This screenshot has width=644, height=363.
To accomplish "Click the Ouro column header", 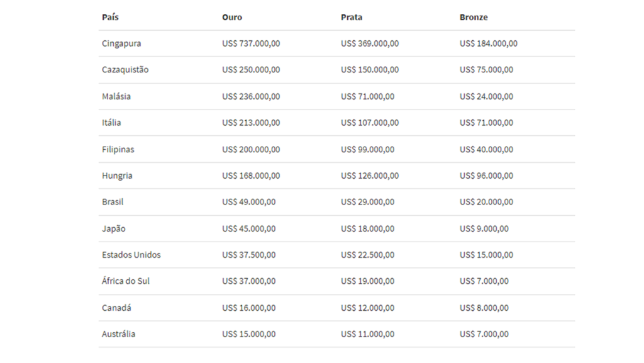I will click(x=232, y=18).
